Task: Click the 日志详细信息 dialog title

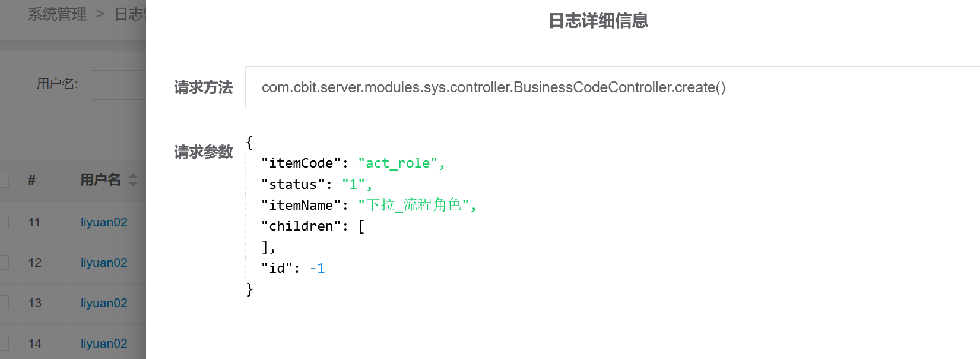Action: click(598, 21)
